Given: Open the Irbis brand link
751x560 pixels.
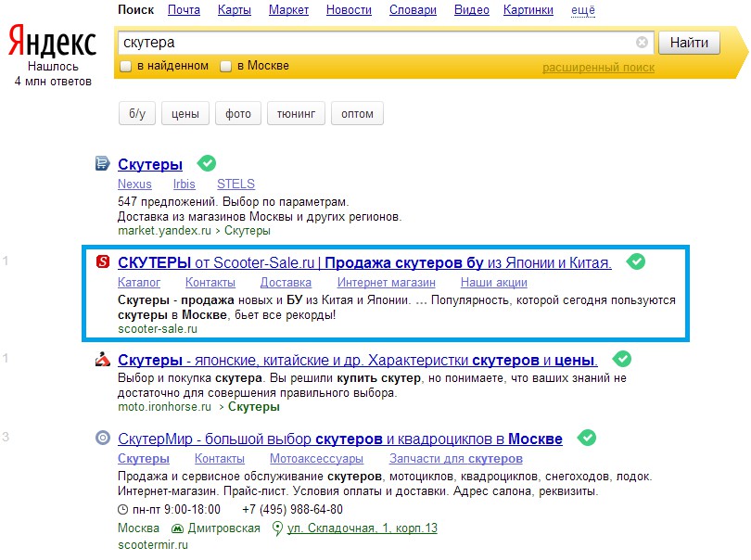Looking at the screenshot, I should 184,184.
